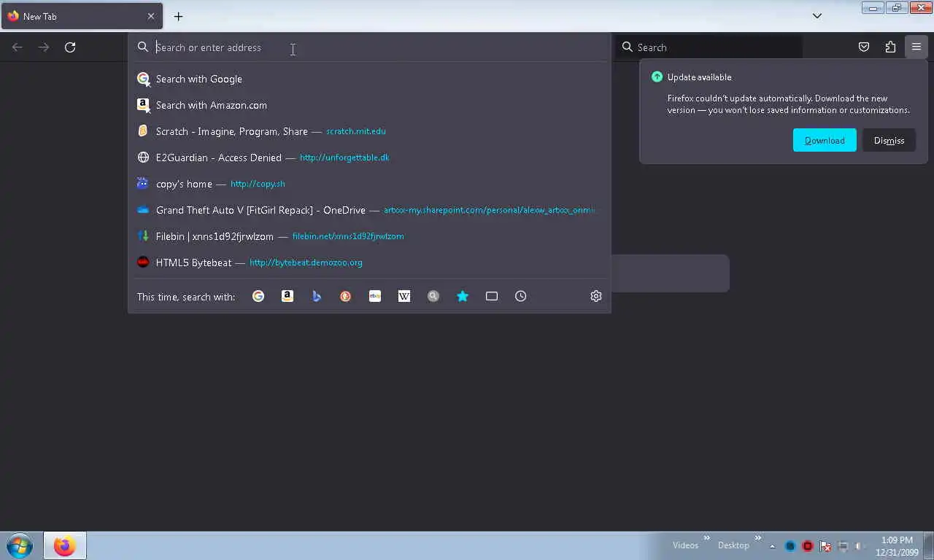Open search settings gear in address dropdown
The height and width of the screenshot is (560, 934).
pyautogui.click(x=596, y=296)
